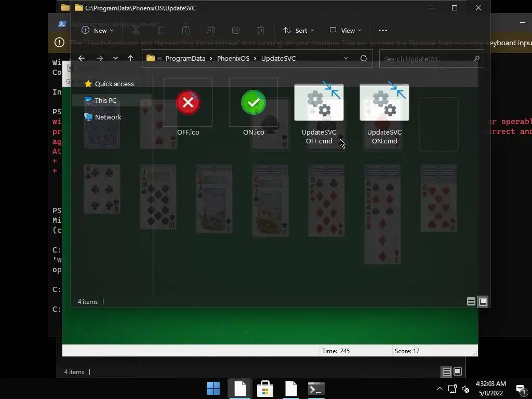This screenshot has height=399, width=532.
Task: Click the muted volume tray icon
Action: (x=465, y=389)
